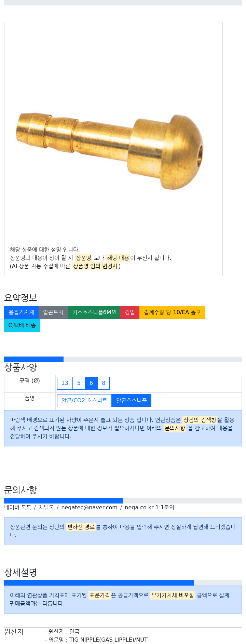Select the 경일 brand tag

(x=130, y=312)
